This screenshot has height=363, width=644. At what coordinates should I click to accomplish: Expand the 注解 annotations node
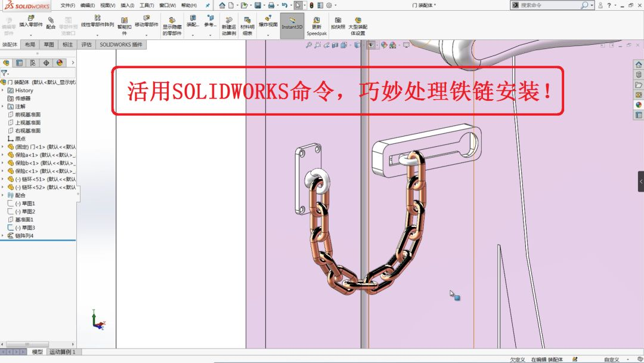(3, 106)
